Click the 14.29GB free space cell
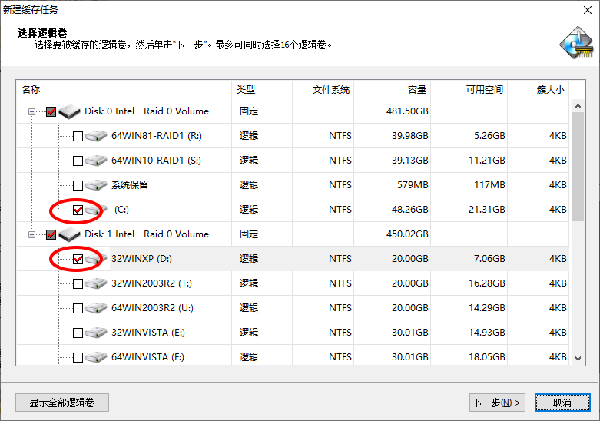The height and width of the screenshot is (421, 600). pos(487,308)
